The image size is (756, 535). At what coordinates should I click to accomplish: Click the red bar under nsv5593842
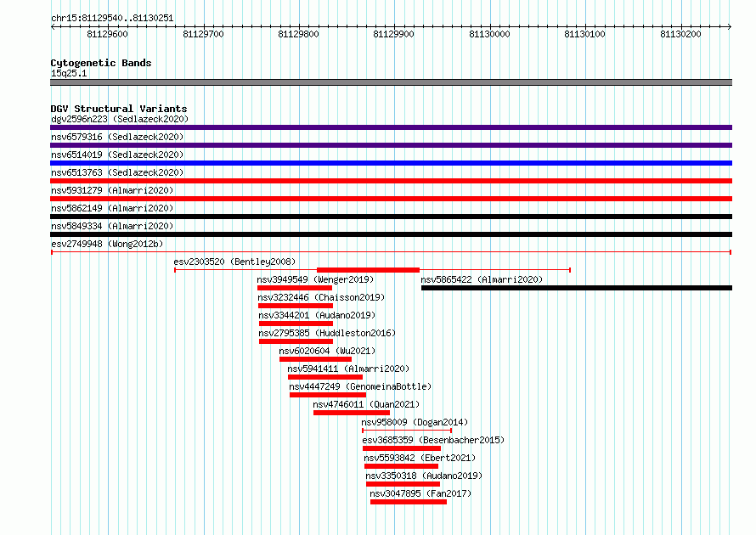pos(401,466)
